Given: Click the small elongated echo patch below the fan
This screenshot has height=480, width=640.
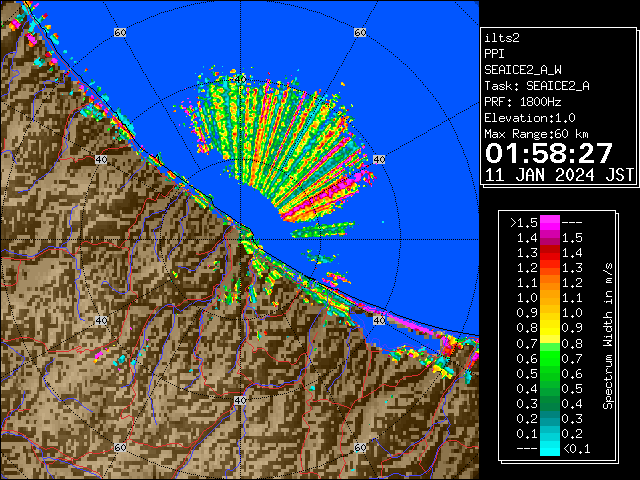Looking at the screenshot, I should [x=322, y=230].
